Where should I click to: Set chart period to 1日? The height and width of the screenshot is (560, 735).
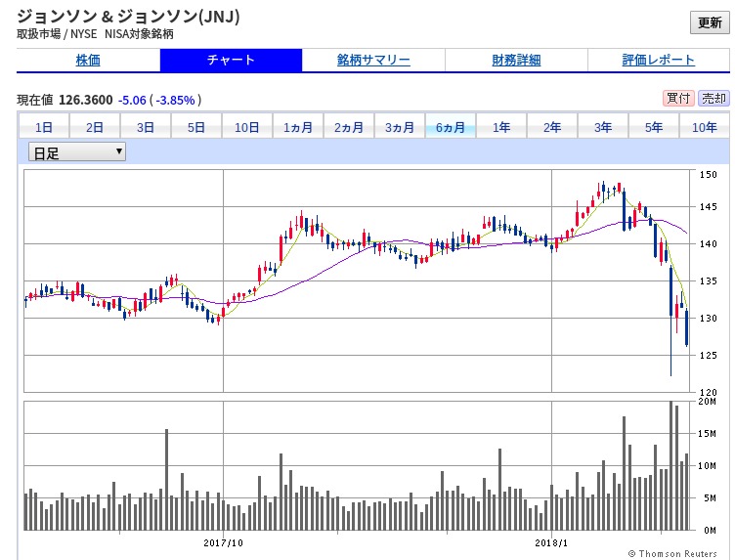point(44,127)
